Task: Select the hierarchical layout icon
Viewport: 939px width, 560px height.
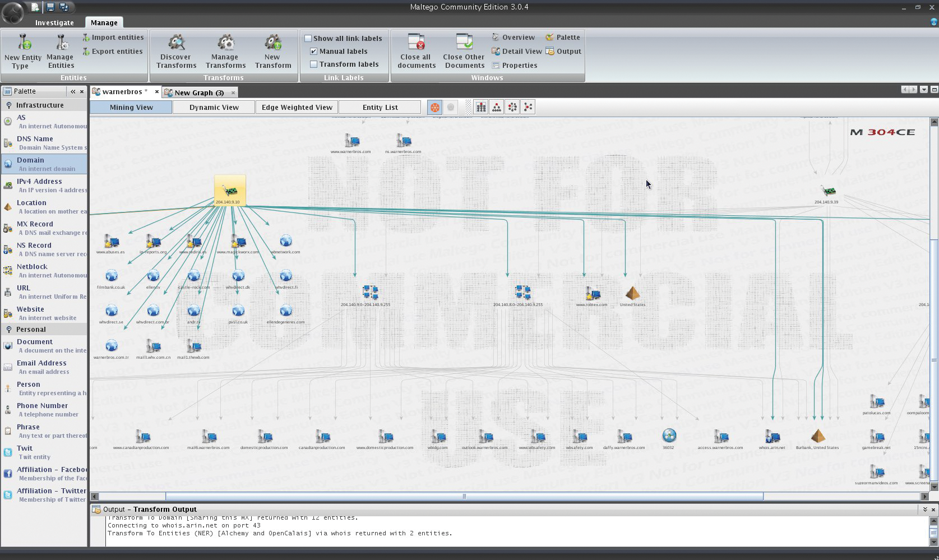Action: 496,107
